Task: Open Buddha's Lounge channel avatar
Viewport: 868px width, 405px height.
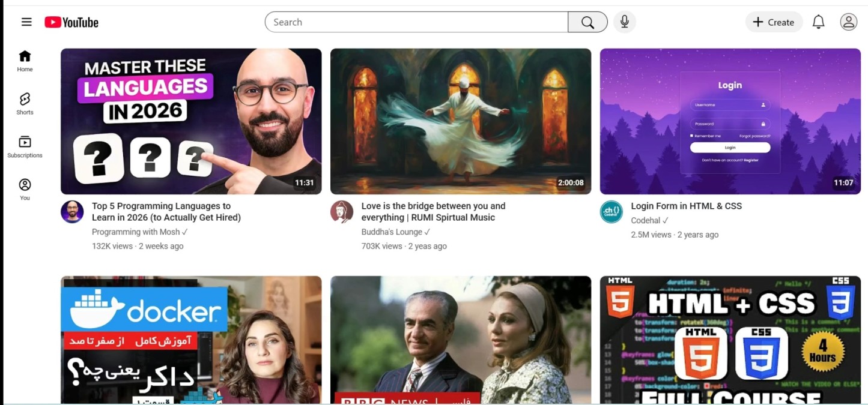Action: click(x=342, y=212)
